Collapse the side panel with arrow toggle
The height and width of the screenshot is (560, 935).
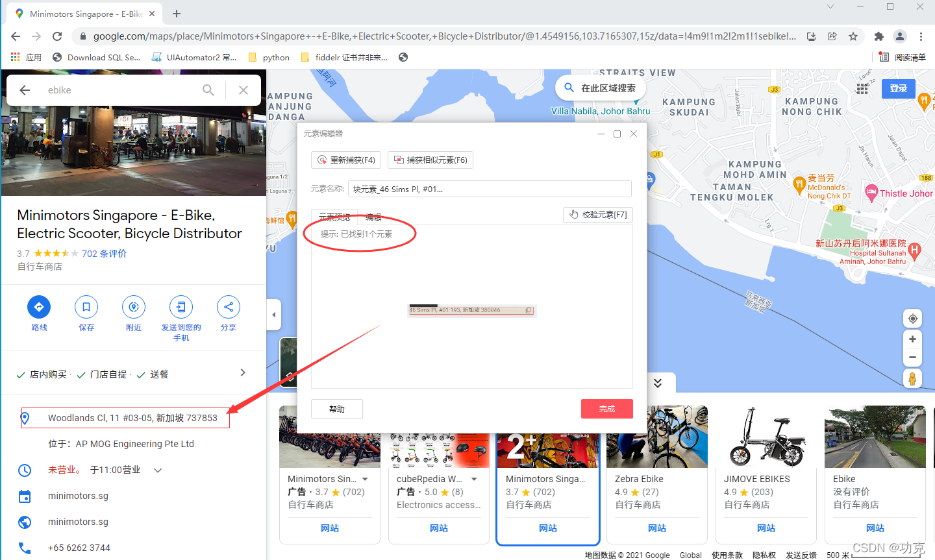[274, 315]
